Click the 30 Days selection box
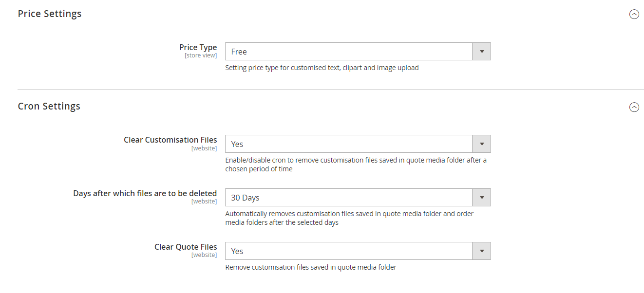This screenshot has height=293, width=644. coord(341,197)
